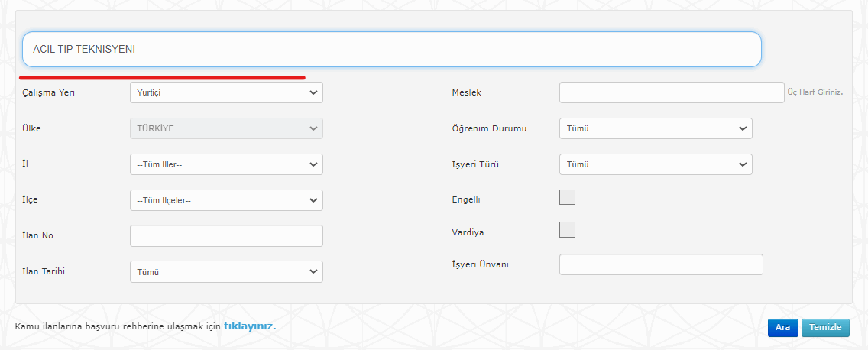Click the disabled Ülke TÜRKİYE dropdown
868x350 pixels.
point(226,128)
